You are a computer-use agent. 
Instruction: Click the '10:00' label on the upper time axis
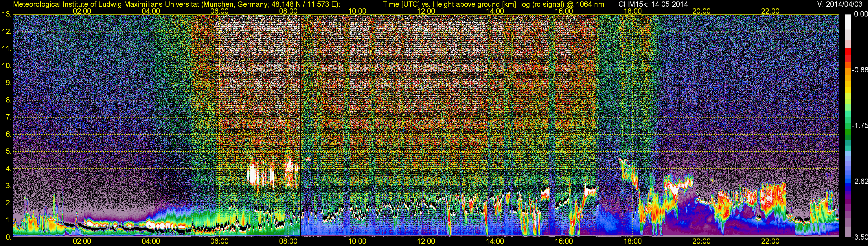click(x=357, y=11)
